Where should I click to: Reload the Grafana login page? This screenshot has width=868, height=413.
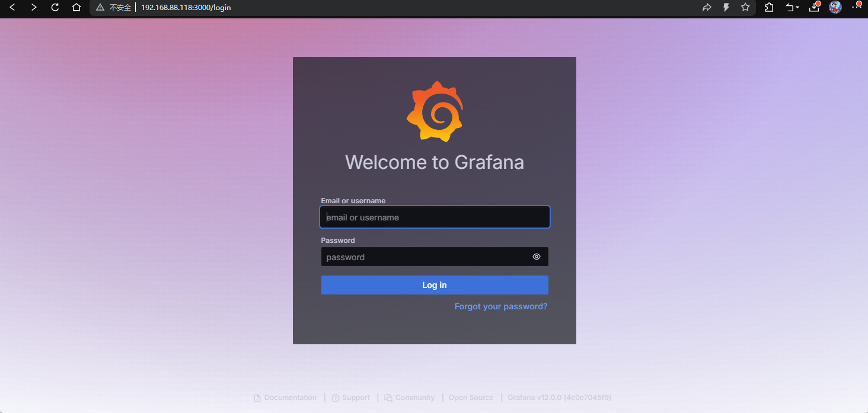coord(55,8)
